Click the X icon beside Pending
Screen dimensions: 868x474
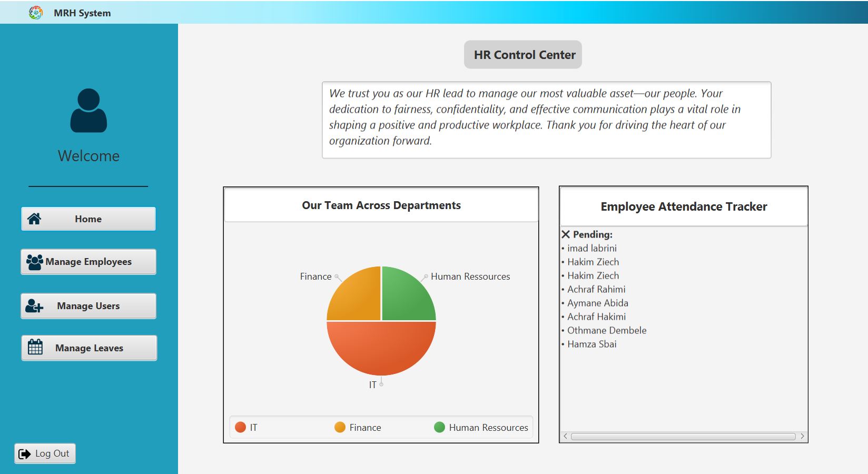pos(566,234)
